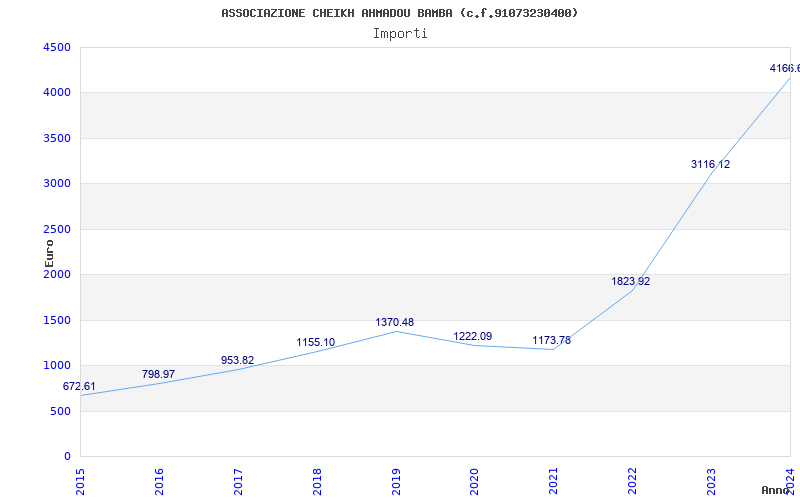Click the y-axis value 2500
Screen dimensions: 800x500
57,229
